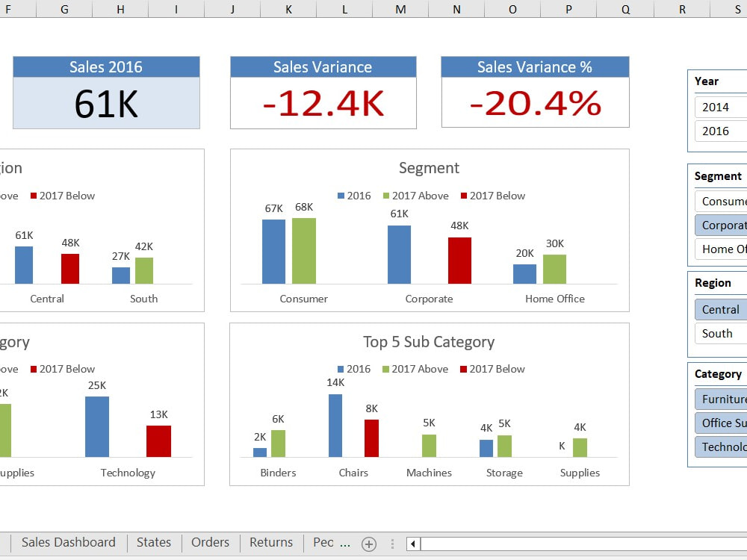Toggle Office Supplies in Category slicer

(721, 423)
